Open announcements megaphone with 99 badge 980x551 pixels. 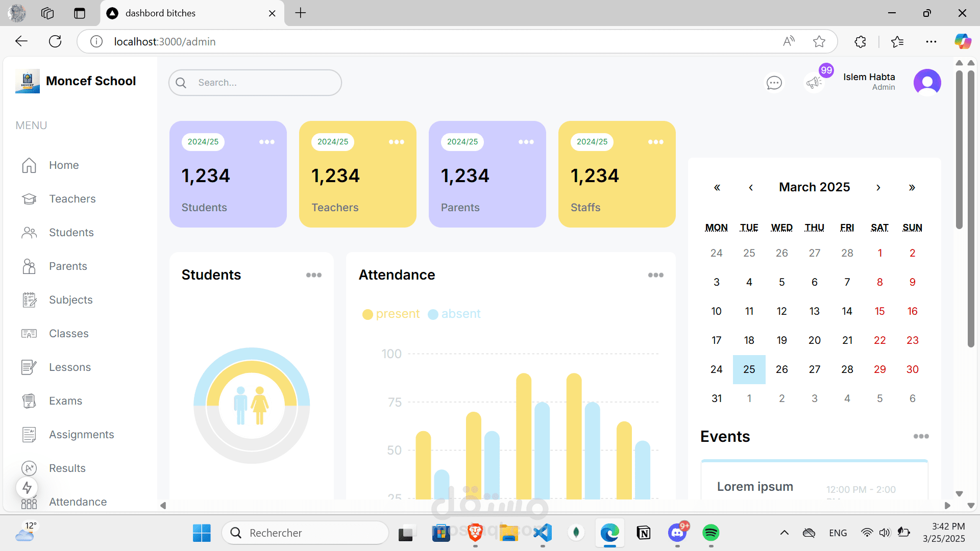point(814,83)
